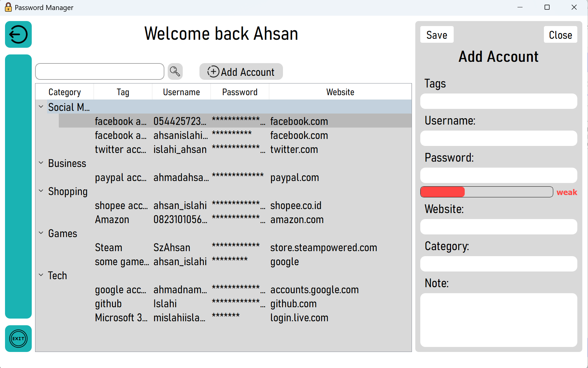
Task: Click the Website column header
Action: tap(340, 92)
